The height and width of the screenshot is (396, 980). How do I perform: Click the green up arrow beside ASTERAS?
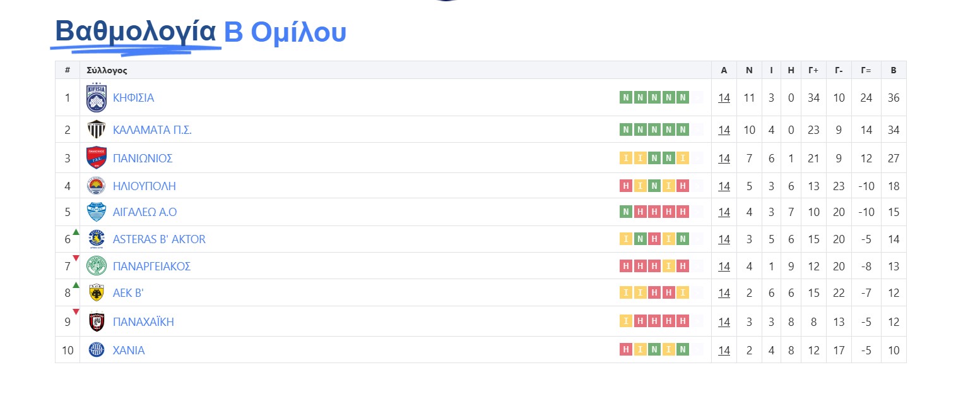76,232
